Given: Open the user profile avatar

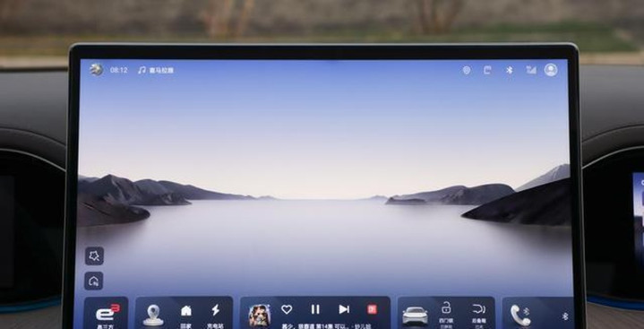Looking at the screenshot, I should tap(551, 70).
